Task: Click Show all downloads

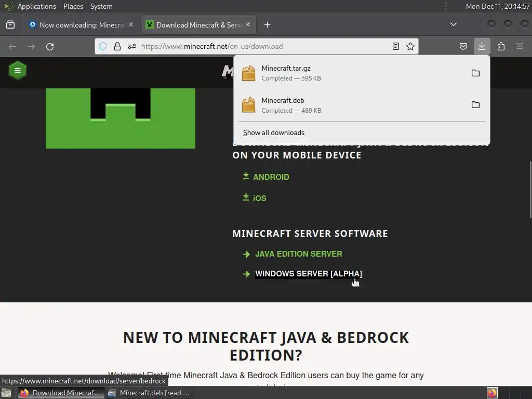Action: point(274,132)
